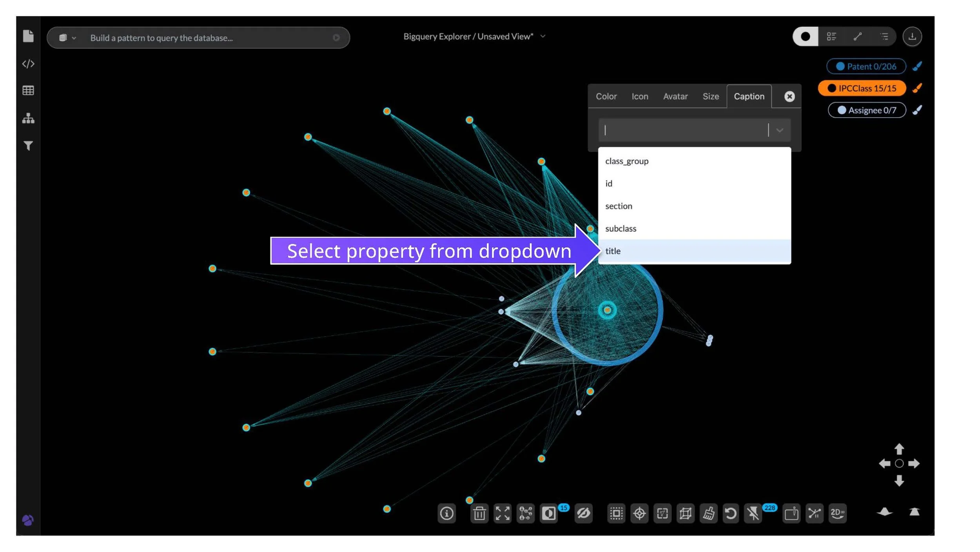Image resolution: width=980 pixels, height=552 pixels.
Task: Click the orange paintbrush beside IPCClass
Action: [x=917, y=88]
